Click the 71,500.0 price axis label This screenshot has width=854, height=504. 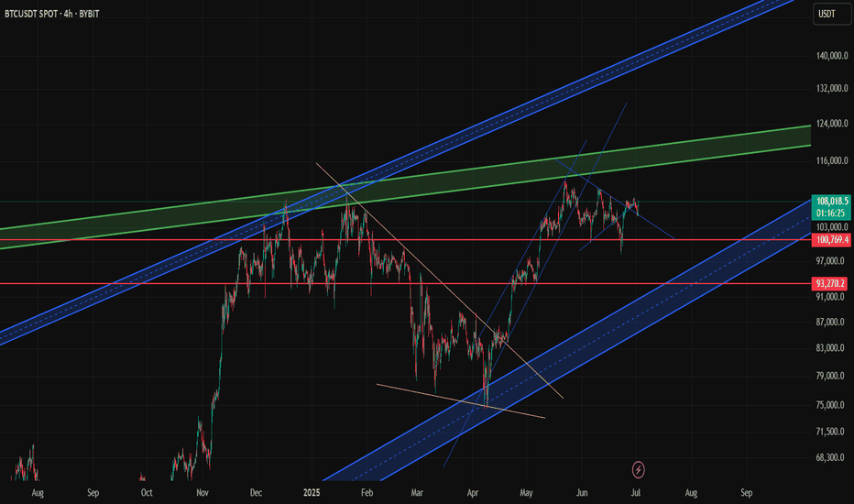832,432
